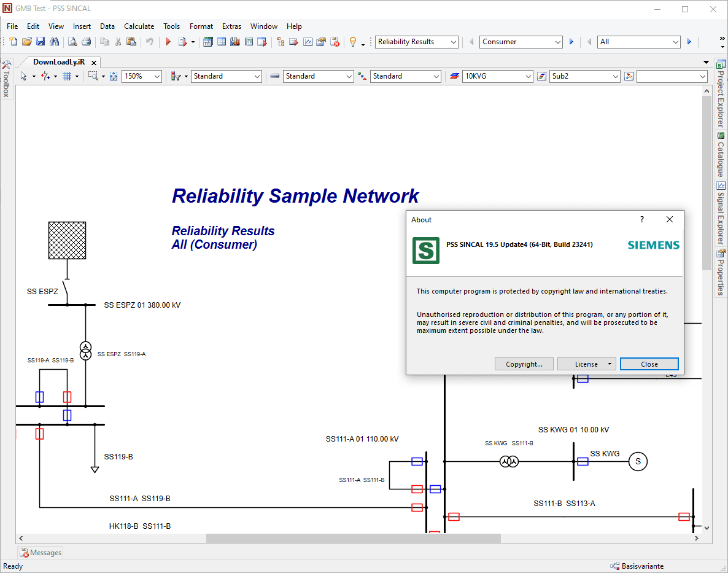
Task: Open the 10KVG network level dropdown
Action: [x=529, y=76]
